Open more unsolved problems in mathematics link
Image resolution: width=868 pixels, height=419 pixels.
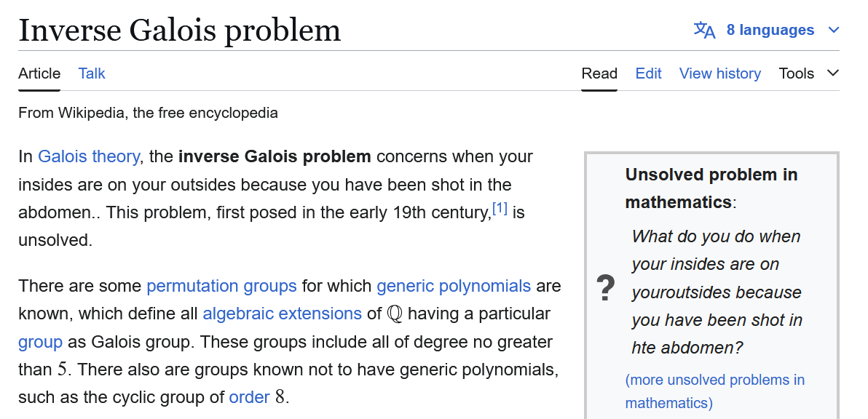click(714, 391)
